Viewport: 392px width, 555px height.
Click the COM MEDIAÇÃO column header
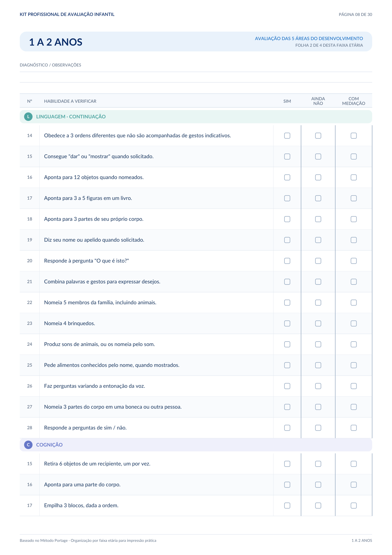354,101
